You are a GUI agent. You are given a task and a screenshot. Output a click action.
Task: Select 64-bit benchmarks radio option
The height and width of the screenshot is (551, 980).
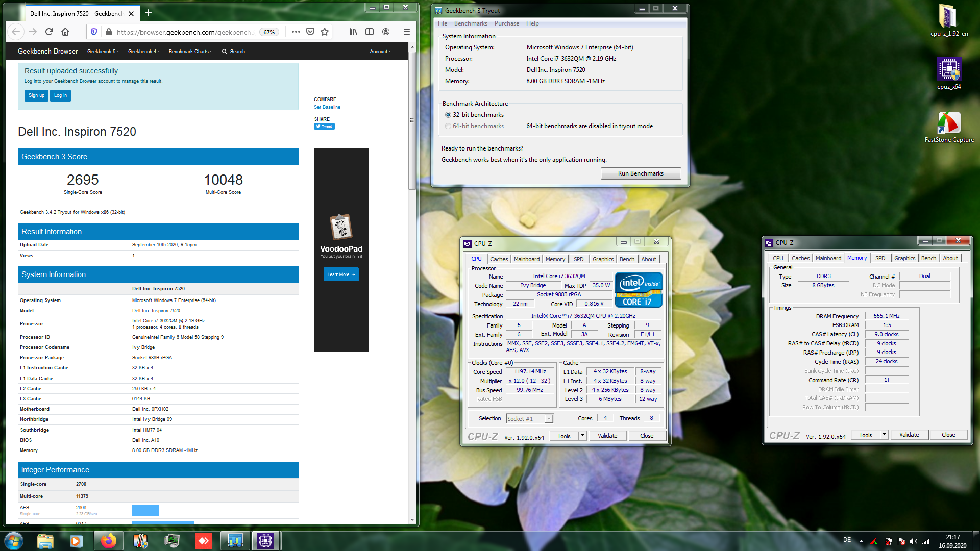point(448,126)
